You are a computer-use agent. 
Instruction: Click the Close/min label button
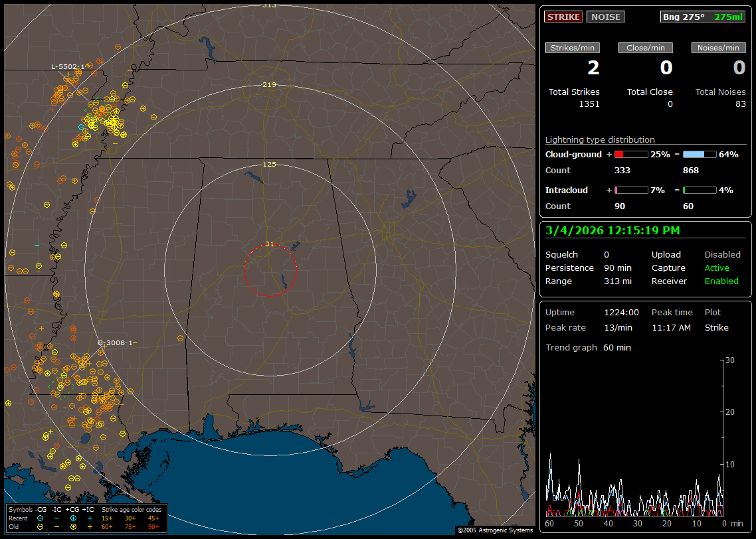tap(645, 48)
